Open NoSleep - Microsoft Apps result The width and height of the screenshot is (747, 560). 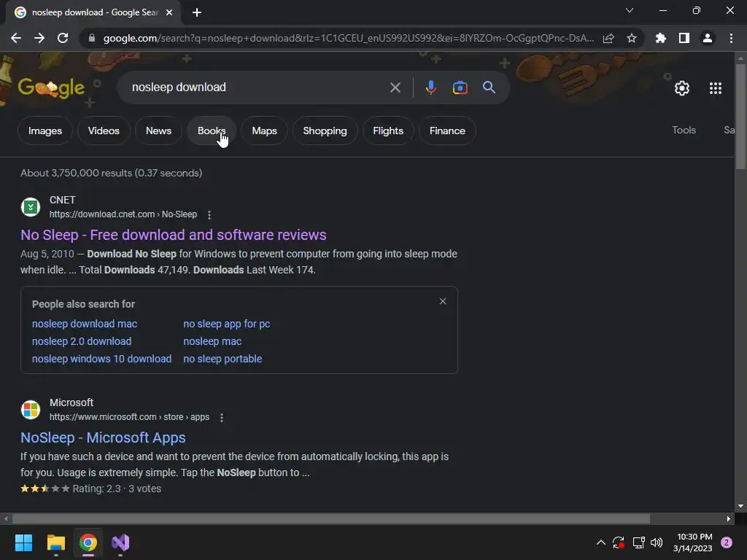pyautogui.click(x=103, y=437)
